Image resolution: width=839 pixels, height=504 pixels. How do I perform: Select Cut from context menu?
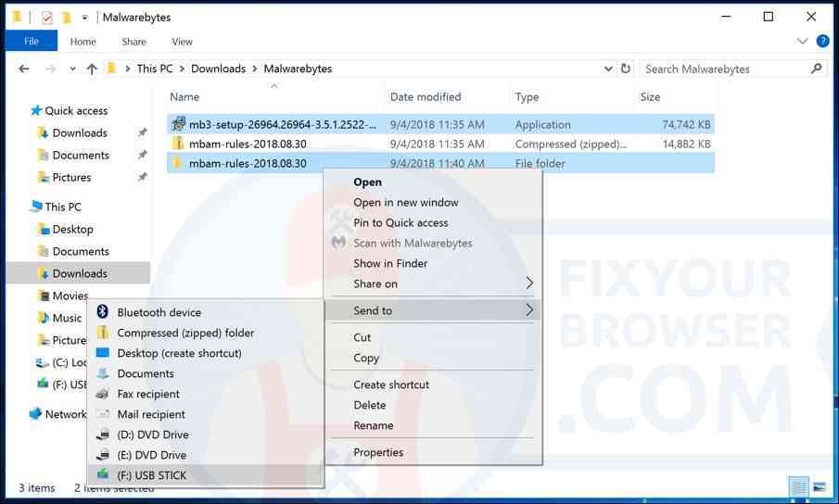[x=362, y=337]
